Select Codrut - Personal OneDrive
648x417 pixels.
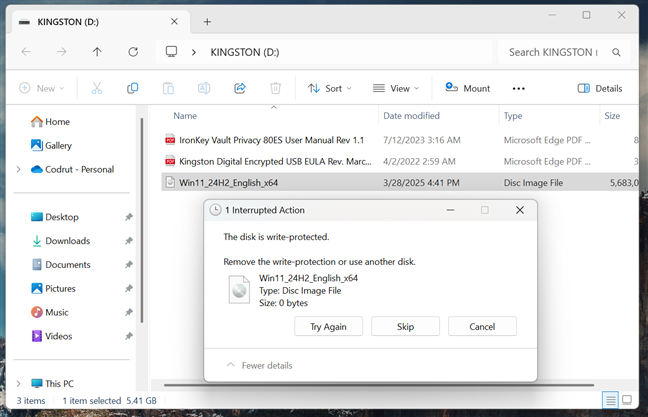[72, 169]
